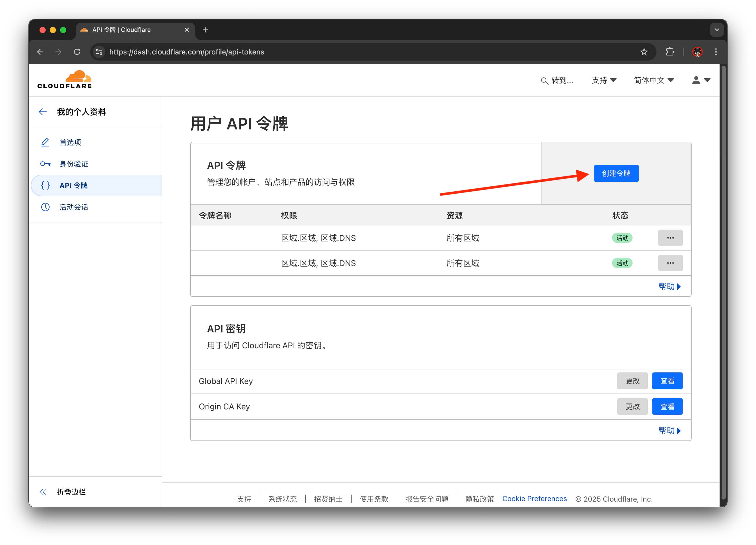Reload the current page

pos(77,52)
